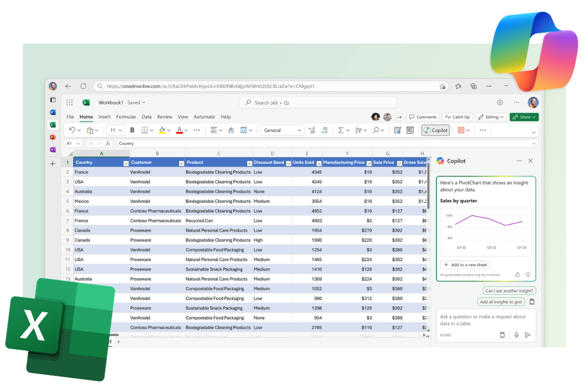Image resolution: width=588 pixels, height=389 pixels.
Task: Click the Paste clipboard icon
Action: 90,131
